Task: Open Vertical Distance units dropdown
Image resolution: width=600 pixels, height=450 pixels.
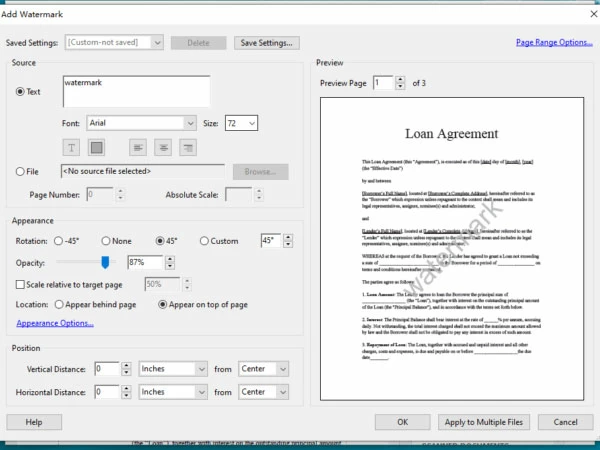Action: coord(173,369)
